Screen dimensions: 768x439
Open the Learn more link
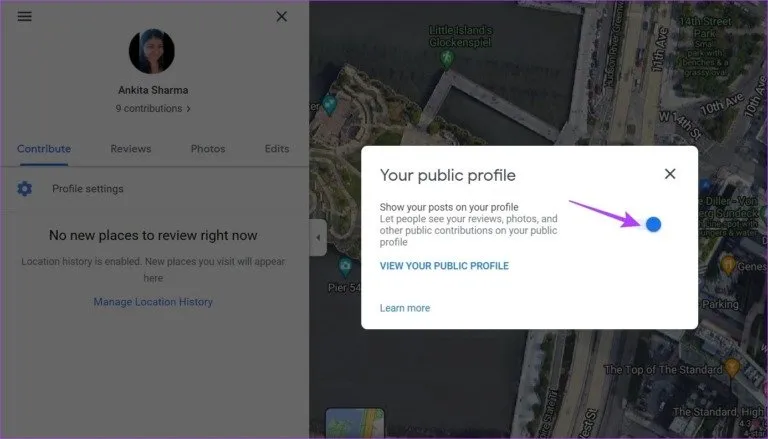pos(405,308)
